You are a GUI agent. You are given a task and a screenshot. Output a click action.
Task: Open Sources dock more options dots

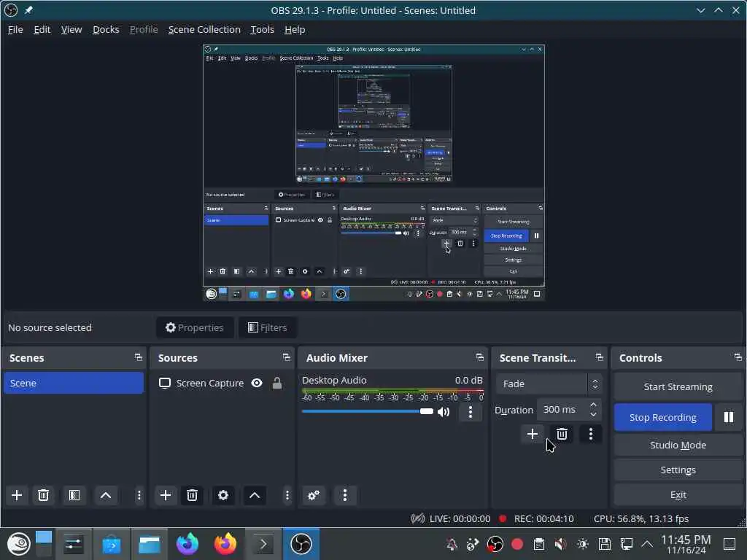pyautogui.click(x=287, y=495)
